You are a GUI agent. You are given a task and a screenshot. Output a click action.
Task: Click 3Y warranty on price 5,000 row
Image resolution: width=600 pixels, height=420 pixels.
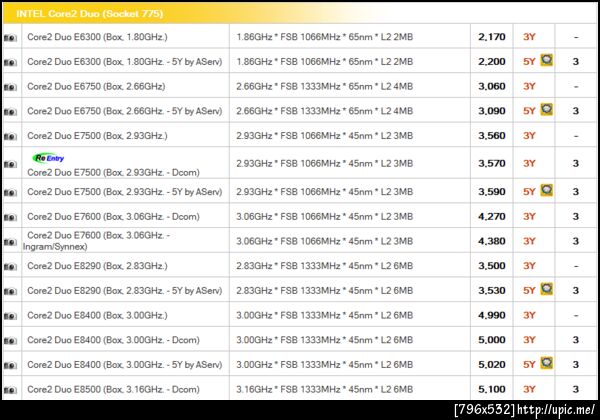529,340
